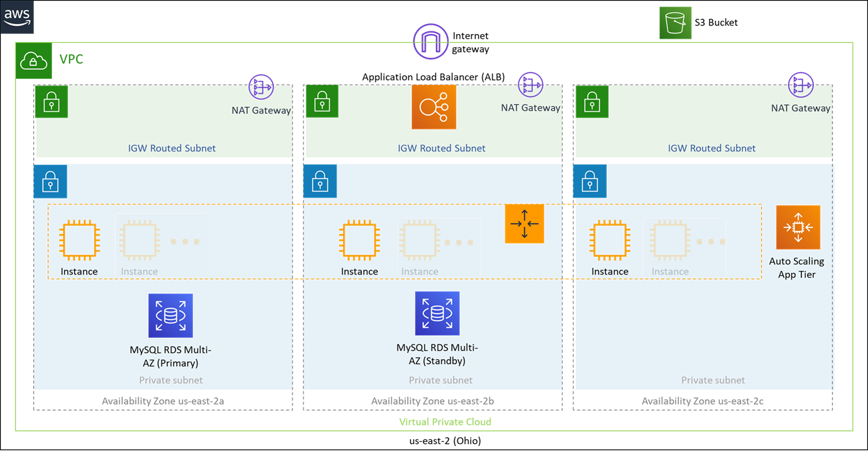
Task: Select active EC2 Instance icon in us-east-2a
Action: pos(79,240)
